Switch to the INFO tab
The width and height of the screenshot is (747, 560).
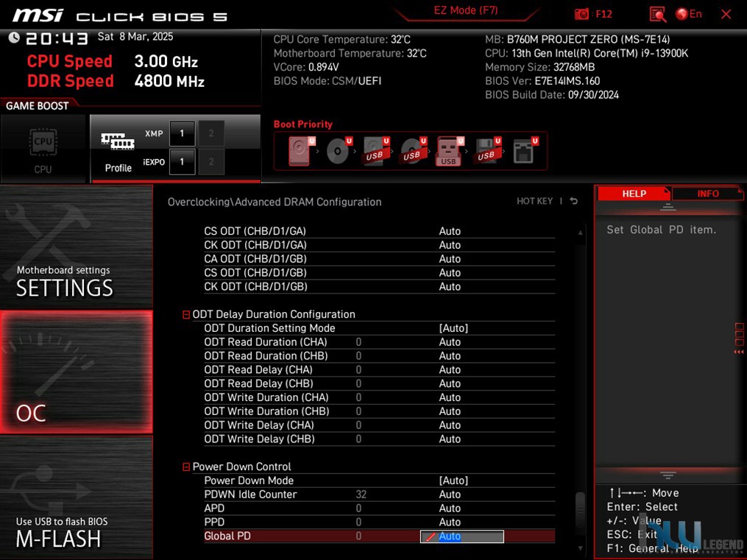click(x=707, y=194)
